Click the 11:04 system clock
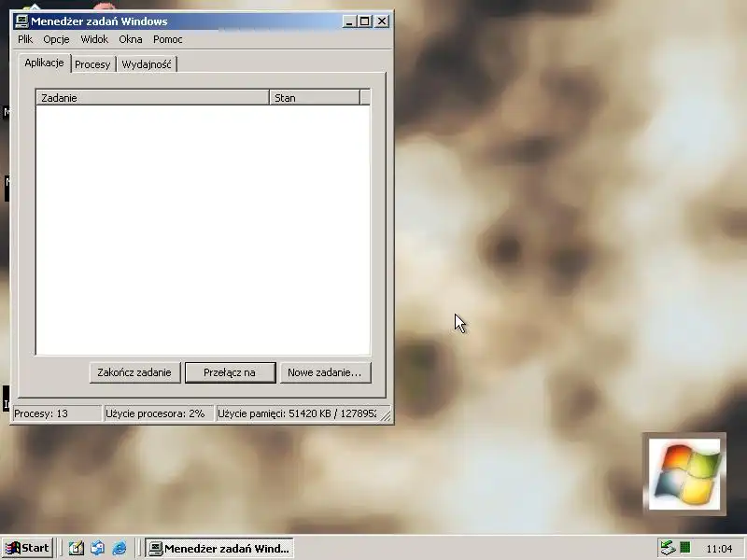This screenshot has width=747, height=560. (x=719, y=549)
